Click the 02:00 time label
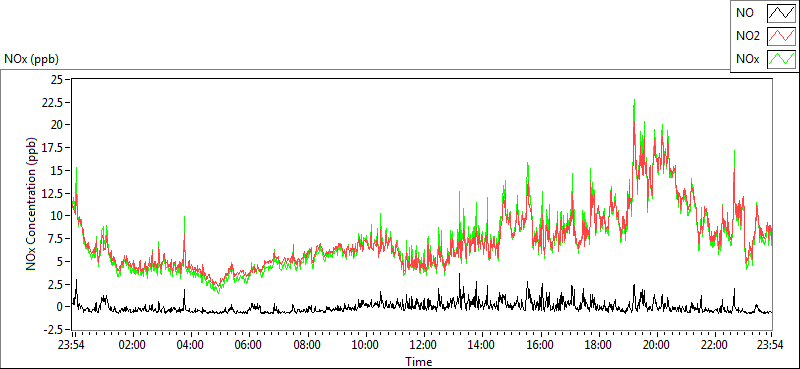The width and height of the screenshot is (800, 369). (131, 345)
